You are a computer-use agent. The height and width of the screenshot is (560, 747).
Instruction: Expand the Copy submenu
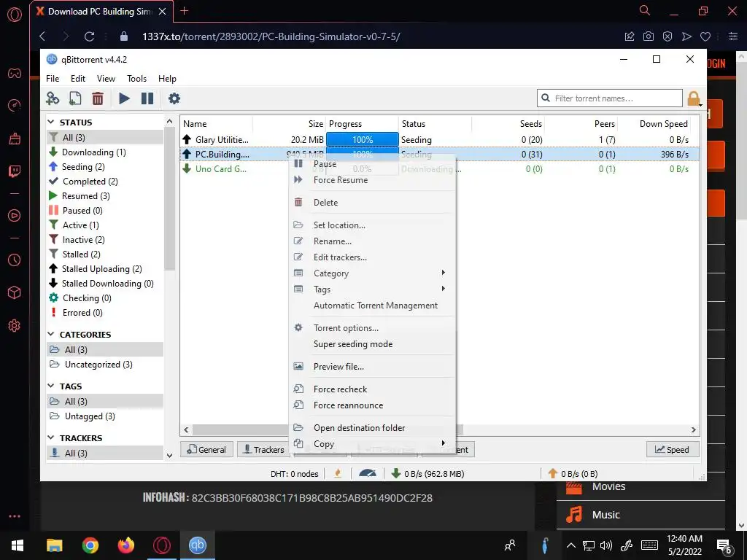[x=371, y=444]
